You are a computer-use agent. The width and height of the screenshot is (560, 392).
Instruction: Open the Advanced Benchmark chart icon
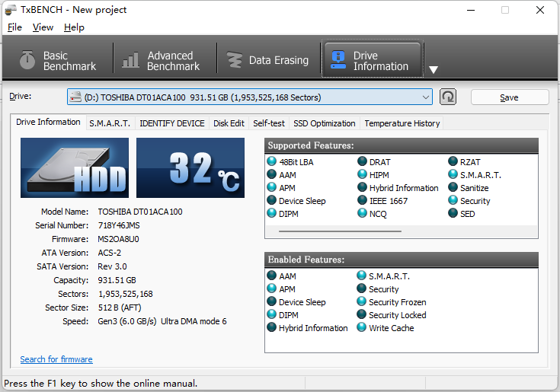click(x=132, y=61)
